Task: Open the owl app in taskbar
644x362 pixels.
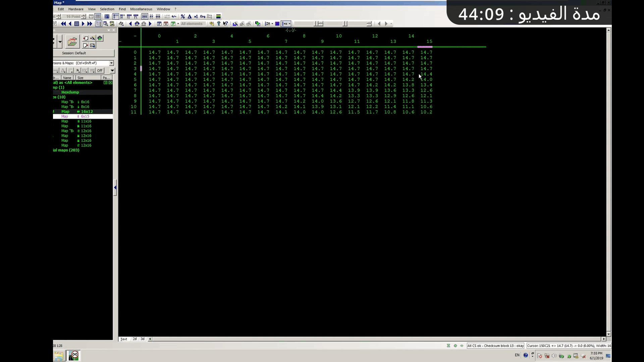Action: click(74, 355)
